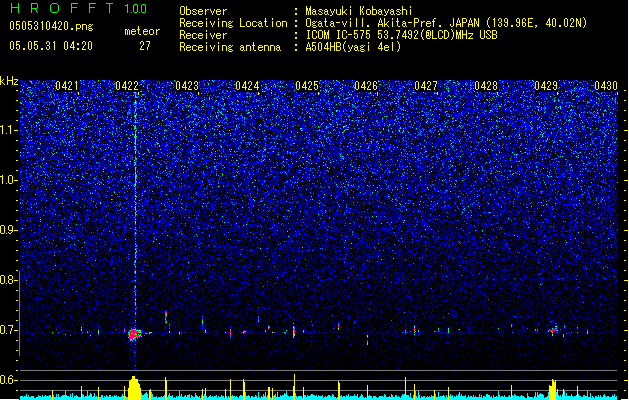629x400 pixels.
Task: Click the version number 1.00
Action: tap(136, 9)
